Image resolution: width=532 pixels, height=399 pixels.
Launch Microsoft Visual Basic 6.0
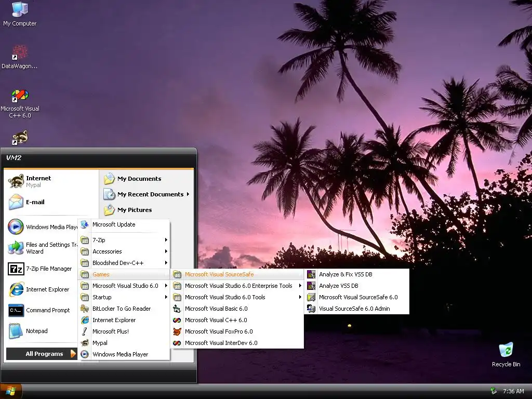[237, 309]
